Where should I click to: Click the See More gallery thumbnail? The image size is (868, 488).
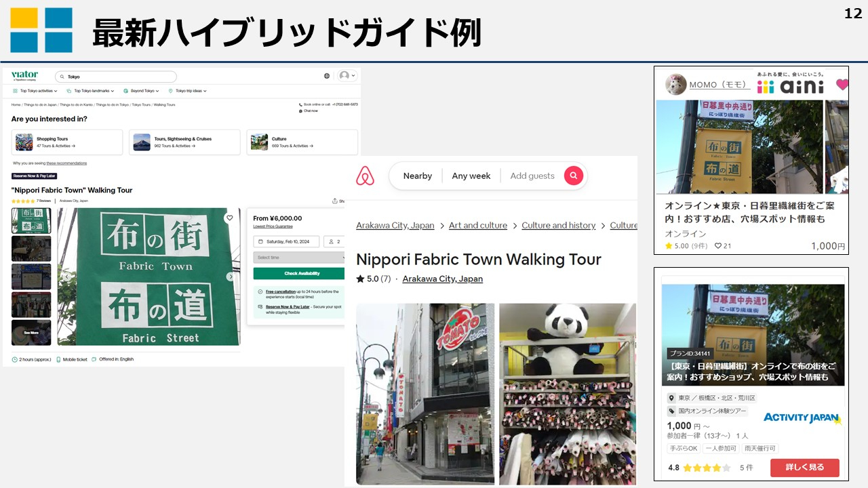pos(31,332)
